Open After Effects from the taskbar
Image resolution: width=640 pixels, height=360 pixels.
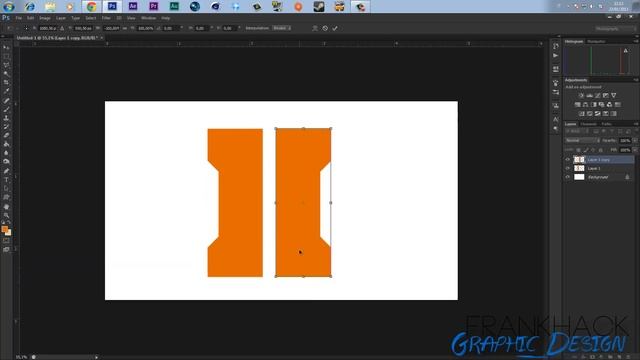click(133, 7)
